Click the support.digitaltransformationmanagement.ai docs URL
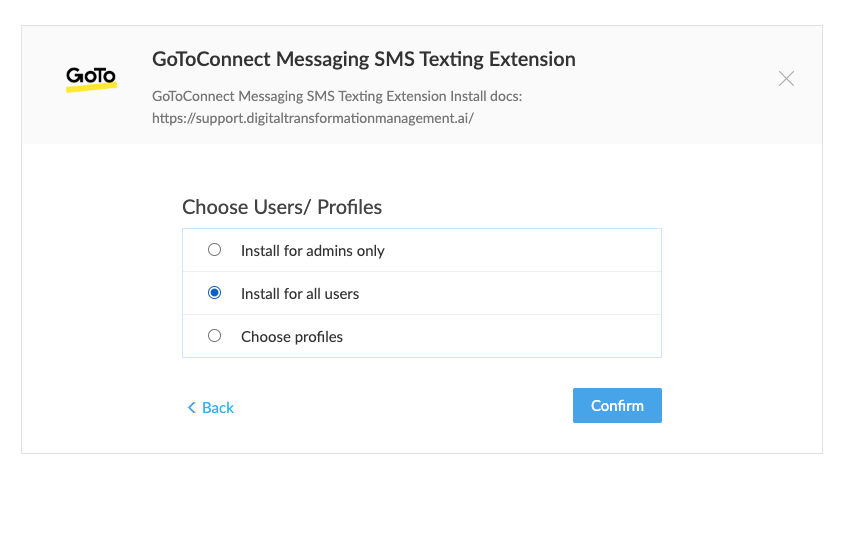854x549 pixels. coord(313,118)
